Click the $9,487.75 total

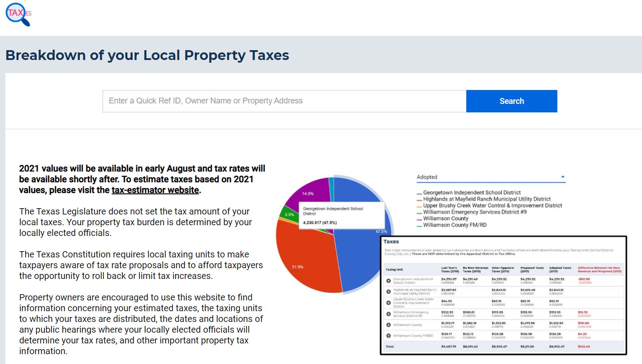pos(449,347)
